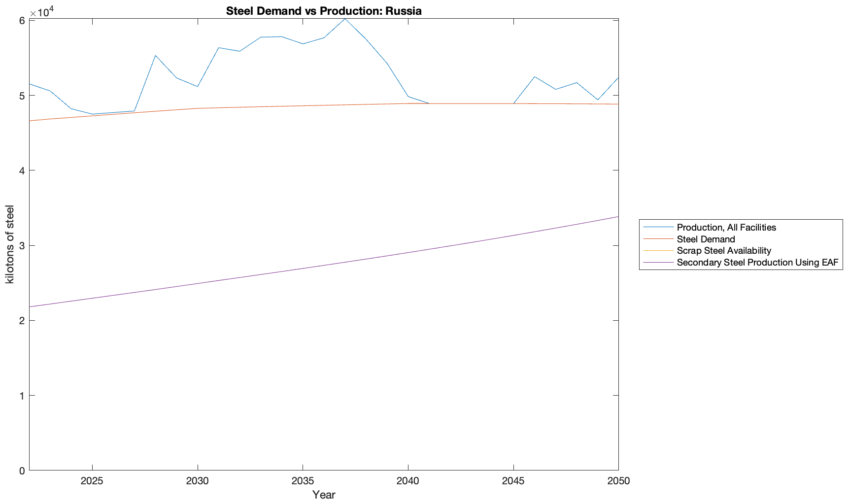Select the 2045 tick label on the x-axis

coord(513,481)
